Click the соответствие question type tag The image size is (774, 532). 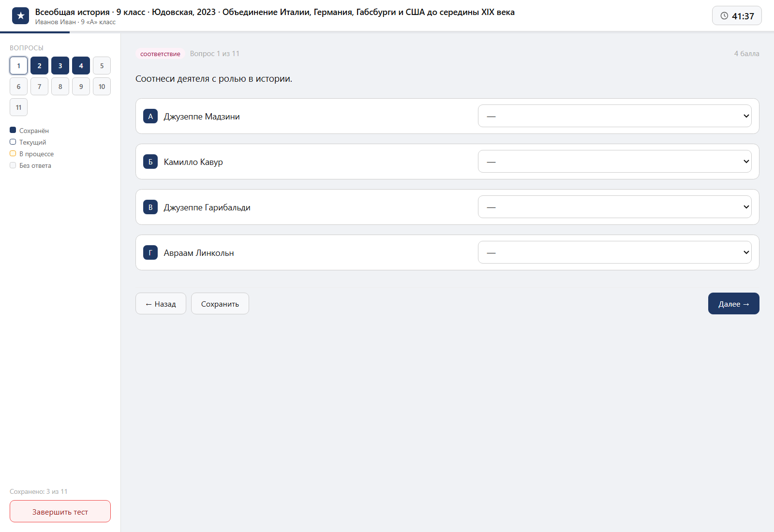click(x=160, y=54)
